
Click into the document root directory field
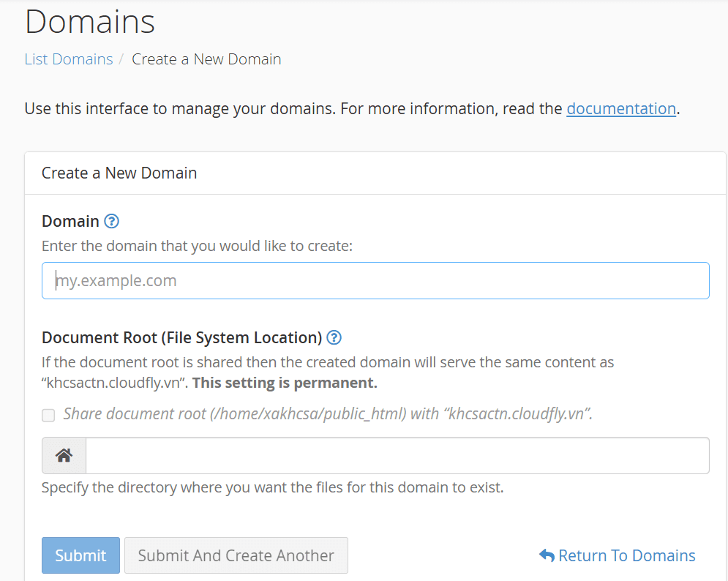click(x=397, y=455)
